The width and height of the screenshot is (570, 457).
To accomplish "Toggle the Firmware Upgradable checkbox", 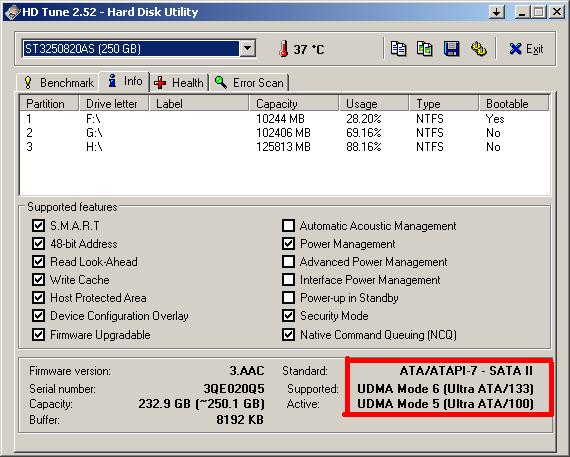I will (39, 334).
